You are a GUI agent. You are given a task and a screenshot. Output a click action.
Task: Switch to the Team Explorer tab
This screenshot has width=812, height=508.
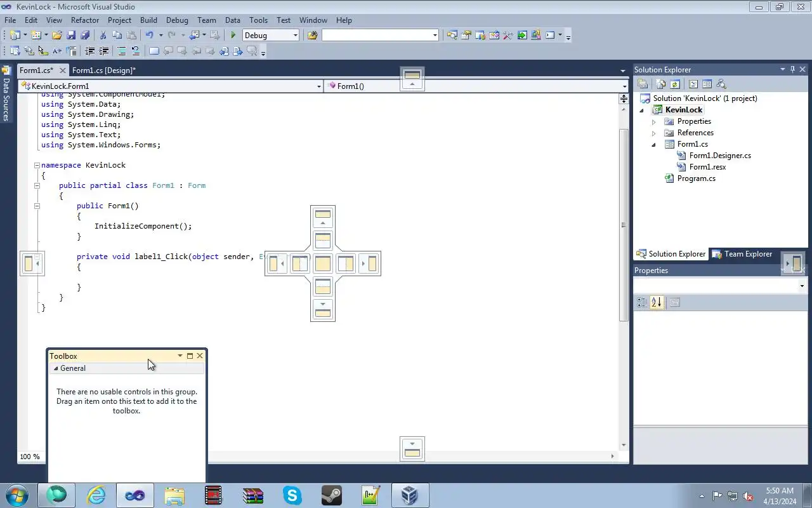[742, 254]
